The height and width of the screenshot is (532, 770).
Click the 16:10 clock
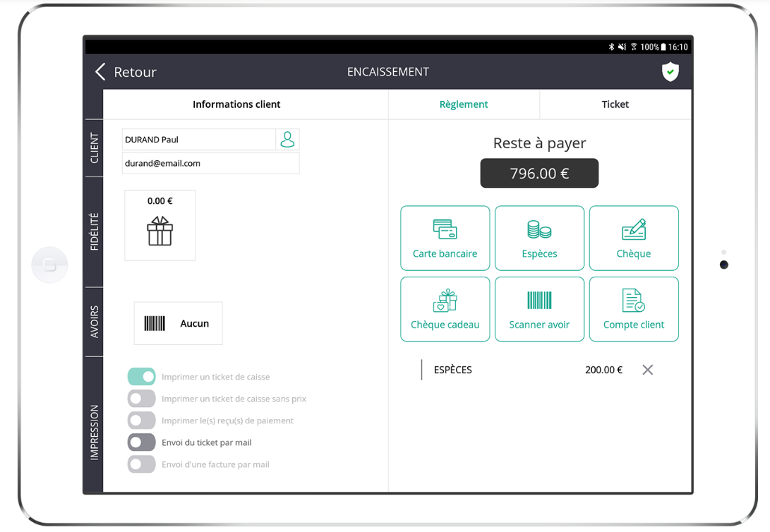[678, 47]
